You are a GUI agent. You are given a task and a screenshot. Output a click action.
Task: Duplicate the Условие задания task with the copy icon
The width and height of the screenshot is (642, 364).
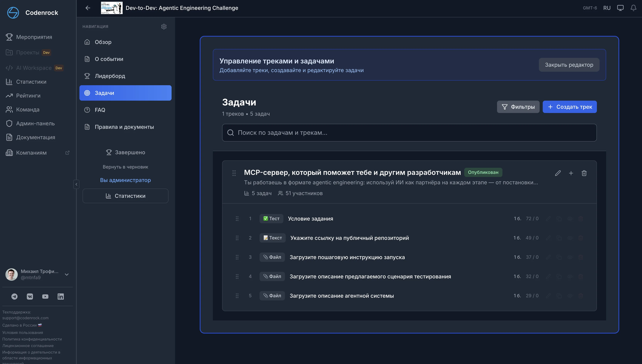[559, 219]
